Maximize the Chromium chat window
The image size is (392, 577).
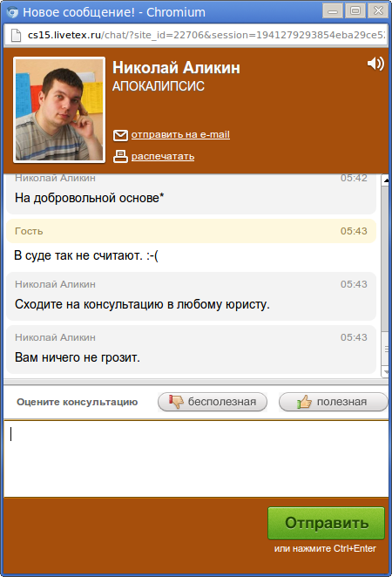click(355, 10)
